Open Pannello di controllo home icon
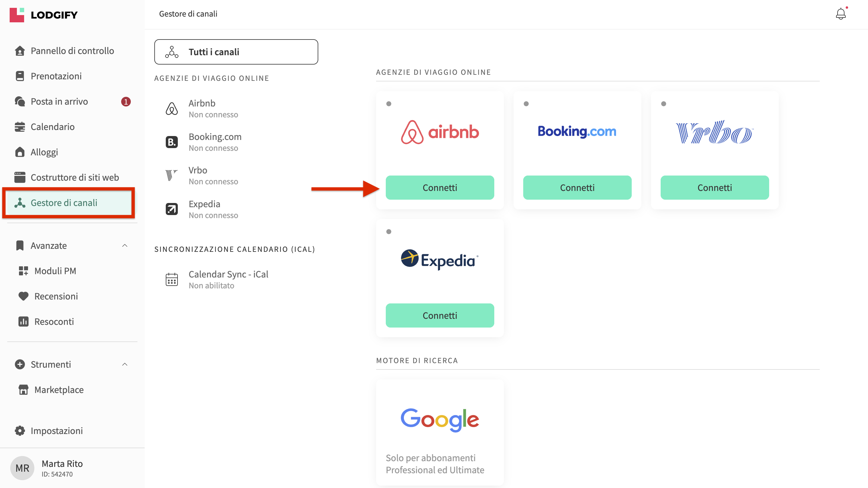Screen dimensions: 868x488 pyautogui.click(x=20, y=51)
